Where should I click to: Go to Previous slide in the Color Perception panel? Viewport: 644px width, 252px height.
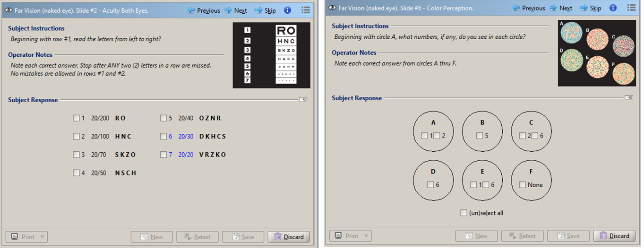coord(529,8)
